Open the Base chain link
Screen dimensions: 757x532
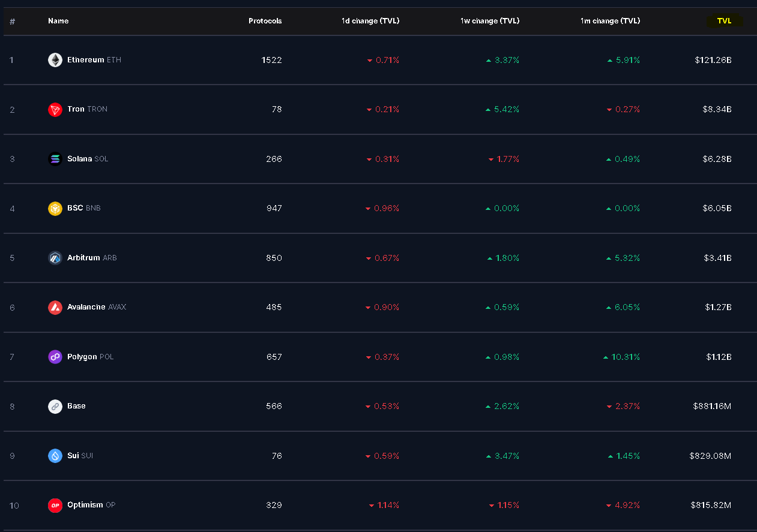pyautogui.click(x=76, y=406)
